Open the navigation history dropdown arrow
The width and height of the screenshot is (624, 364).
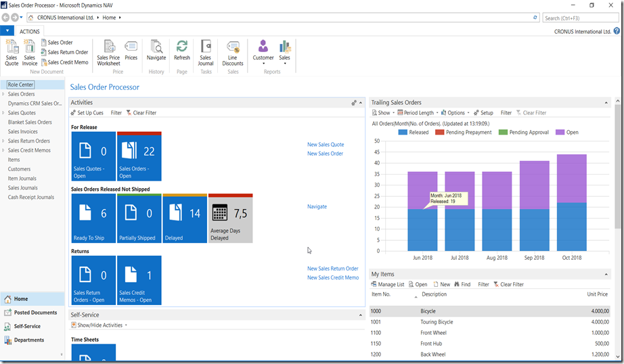[22, 18]
